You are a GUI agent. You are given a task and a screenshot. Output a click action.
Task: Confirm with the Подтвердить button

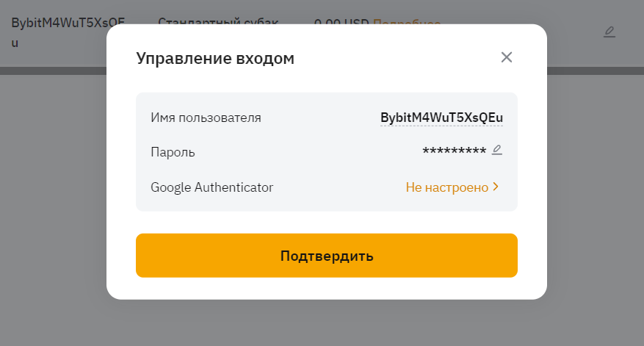pos(327,256)
